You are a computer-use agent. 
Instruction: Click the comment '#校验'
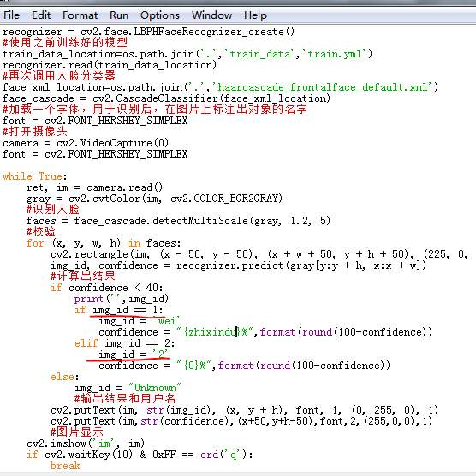click(41, 232)
